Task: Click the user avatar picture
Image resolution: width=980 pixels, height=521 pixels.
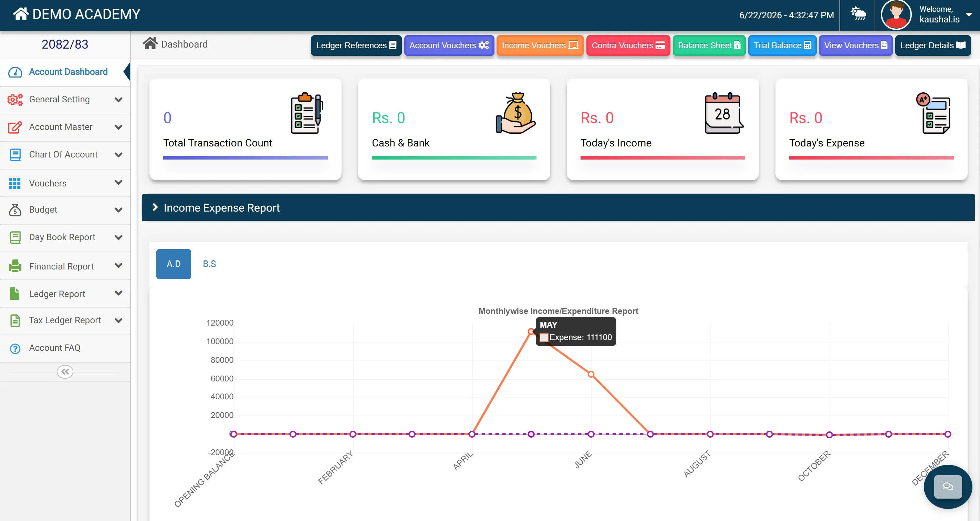Action: (x=896, y=15)
